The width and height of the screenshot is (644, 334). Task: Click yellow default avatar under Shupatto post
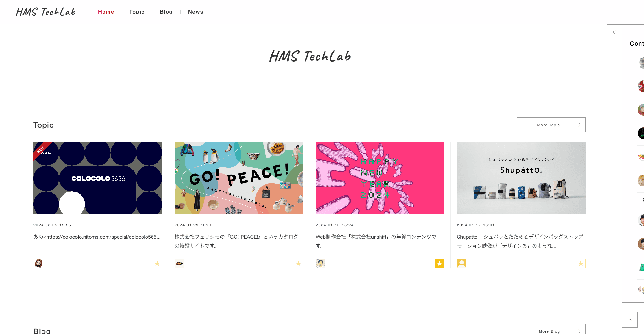tap(462, 264)
